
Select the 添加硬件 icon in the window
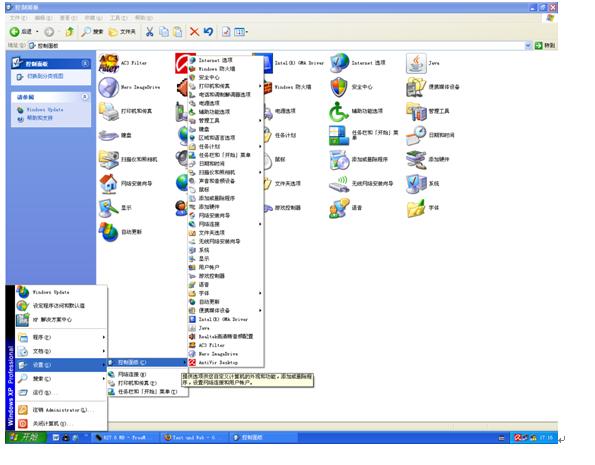pos(416,159)
